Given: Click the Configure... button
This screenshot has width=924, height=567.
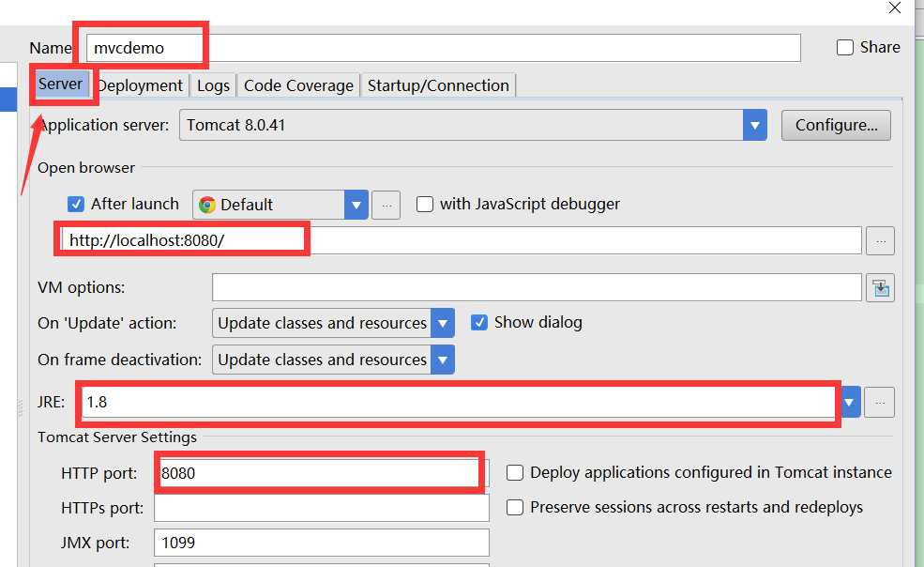Looking at the screenshot, I should tap(836, 125).
